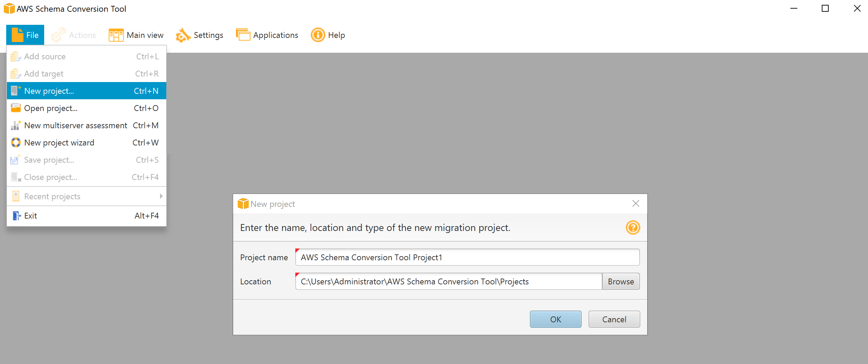The width and height of the screenshot is (868, 364).
Task: Open the Settings gear icon
Action: [x=183, y=35]
